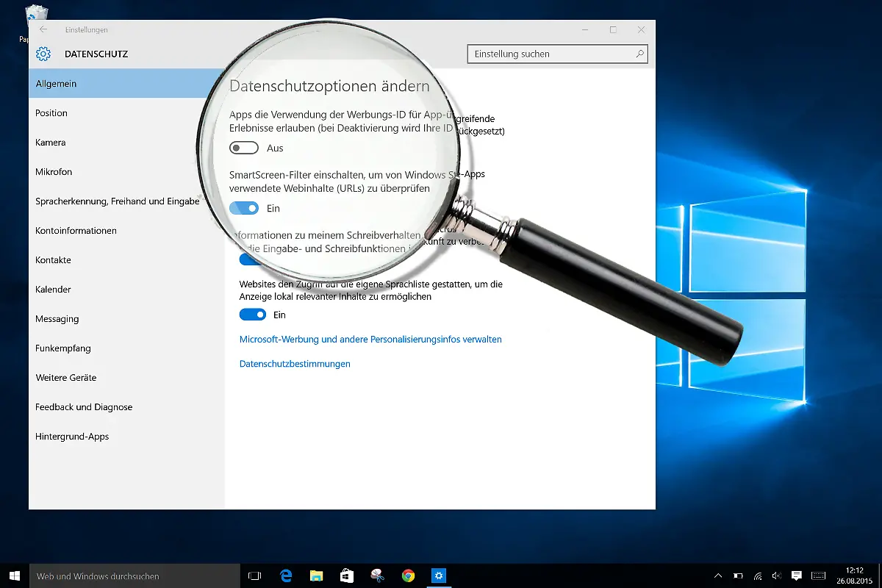The width and height of the screenshot is (882, 588).
Task: Open the Microsoft-Werbung personalization link
Action: coord(370,339)
